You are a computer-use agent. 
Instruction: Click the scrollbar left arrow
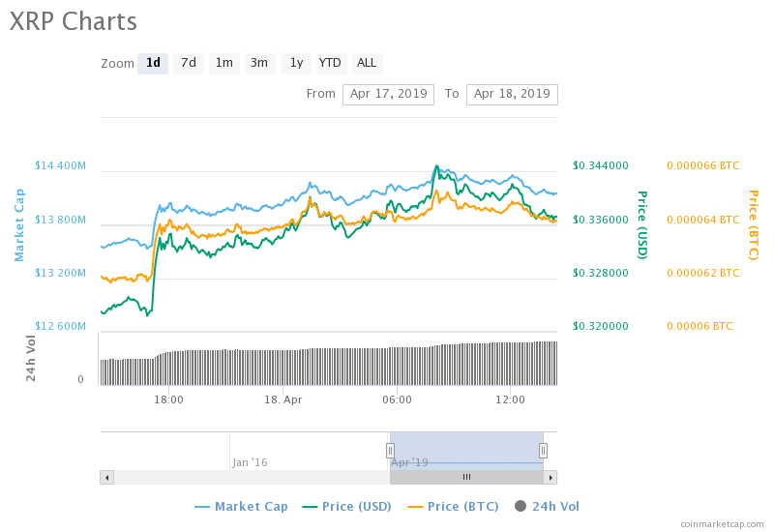click(106, 477)
